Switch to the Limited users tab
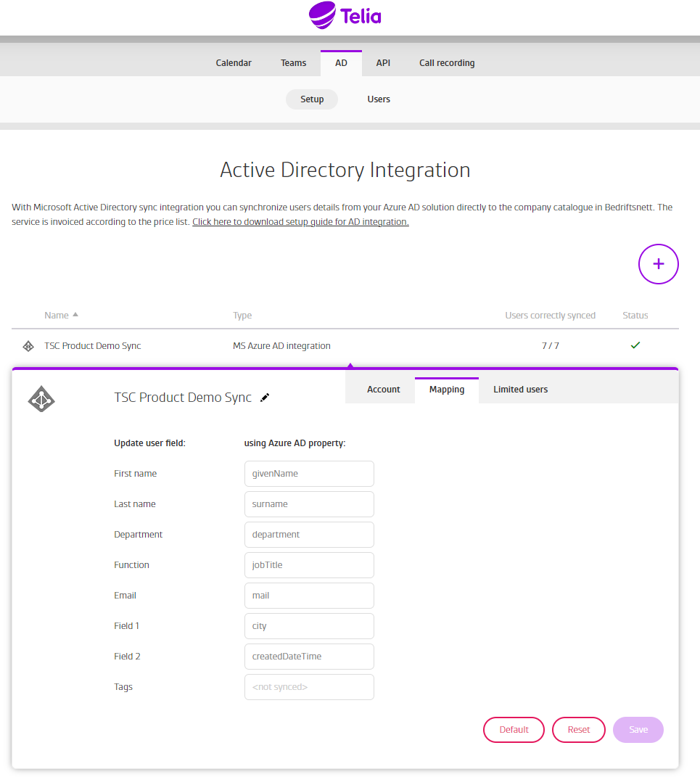700x777 pixels. 520,390
